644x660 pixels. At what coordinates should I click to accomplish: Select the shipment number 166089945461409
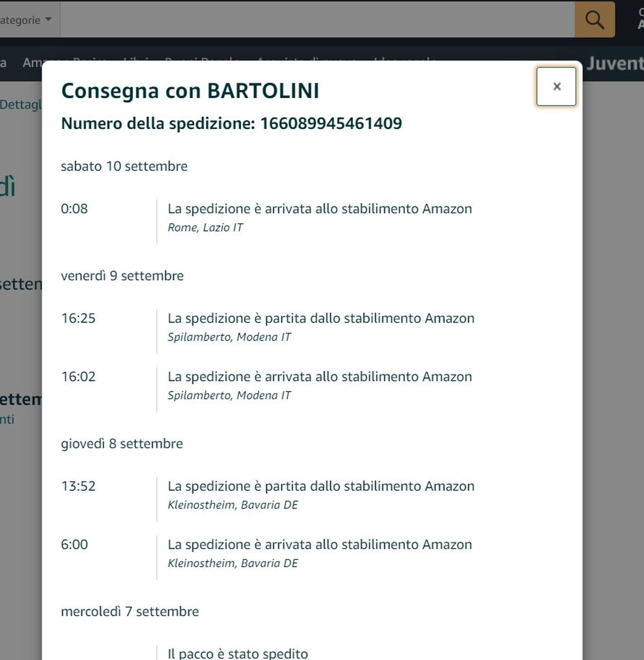tap(331, 124)
